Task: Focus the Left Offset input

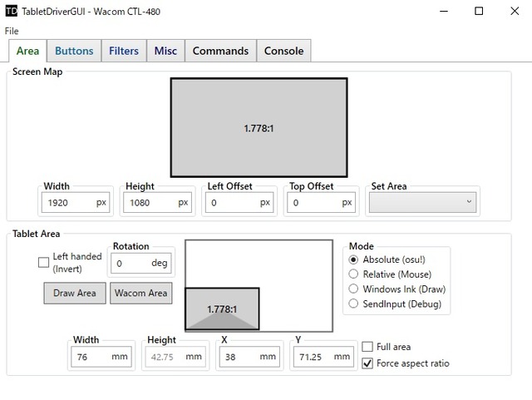Action: pyautogui.click(x=239, y=203)
